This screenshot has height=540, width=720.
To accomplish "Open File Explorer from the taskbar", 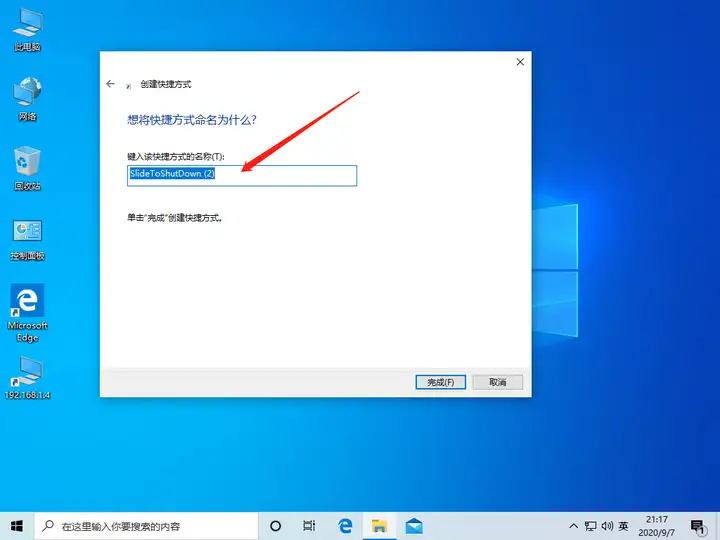I will pos(379,526).
